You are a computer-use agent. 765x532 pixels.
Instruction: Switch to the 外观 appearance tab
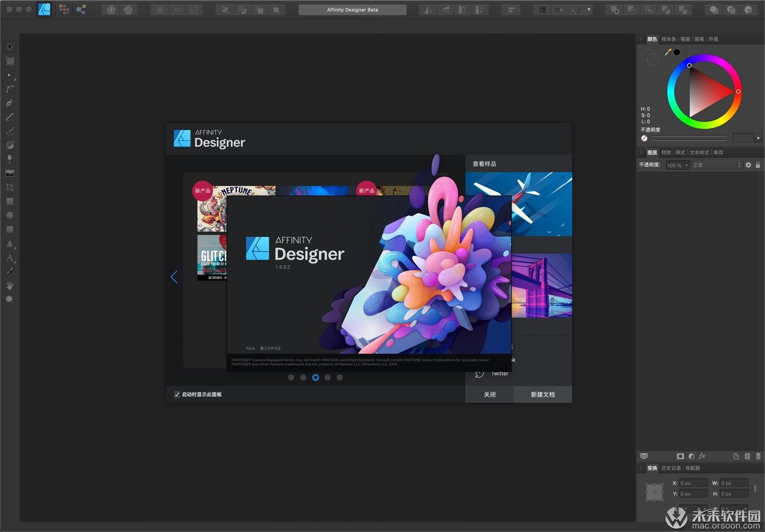[x=713, y=39]
